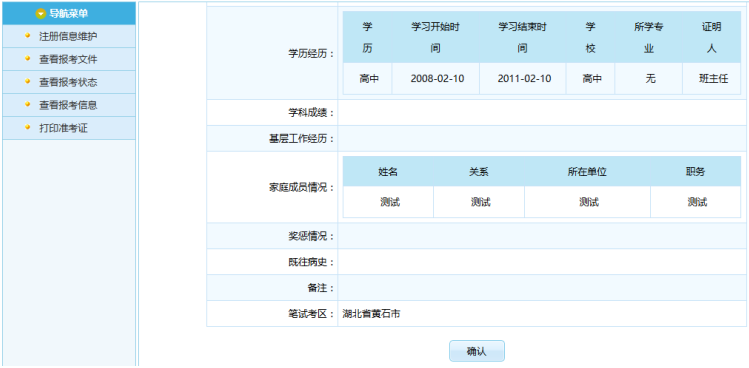Click the bullet icon beside 查看报考文件
Screen dimensions: 749x368
(27, 58)
